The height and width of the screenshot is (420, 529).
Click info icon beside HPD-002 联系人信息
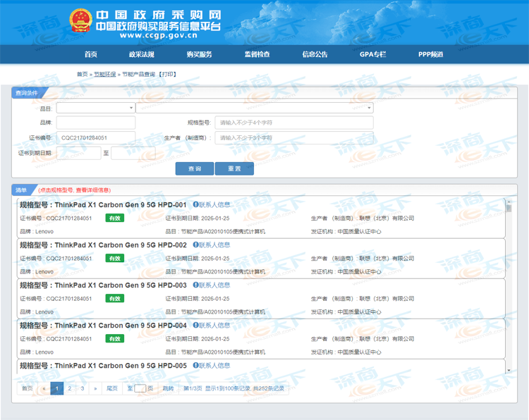(195, 245)
